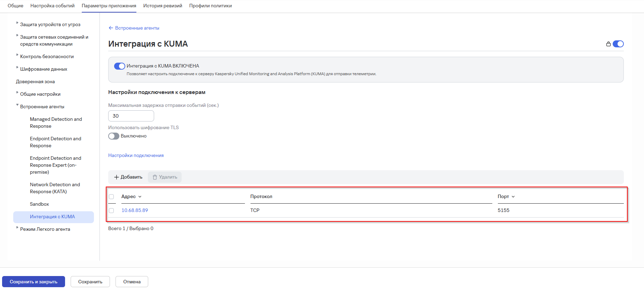
Task: Switch to История ревизий tab
Action: point(163,6)
